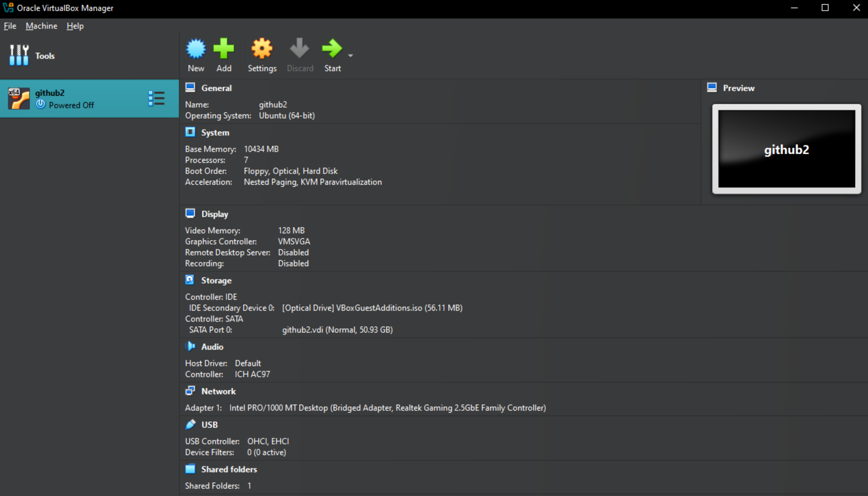Viewport: 868px width, 496px height.
Task: Click the Storage disk icon
Action: pos(190,279)
